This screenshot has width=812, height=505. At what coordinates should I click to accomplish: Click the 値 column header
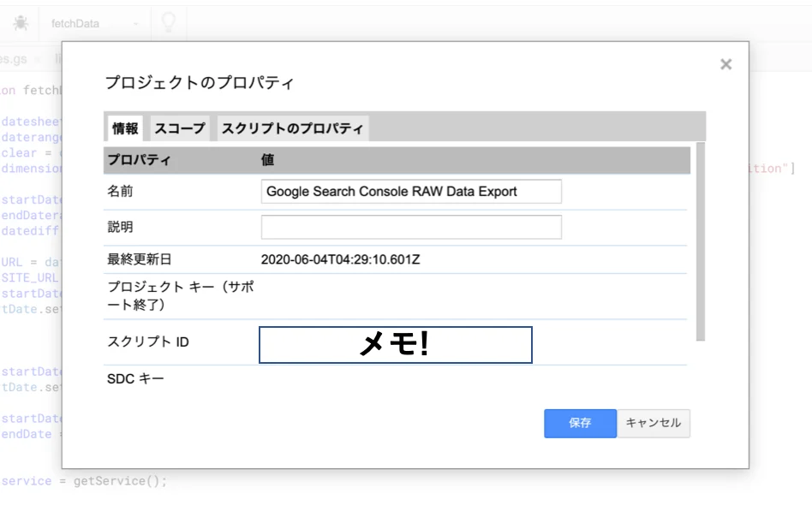click(x=267, y=160)
